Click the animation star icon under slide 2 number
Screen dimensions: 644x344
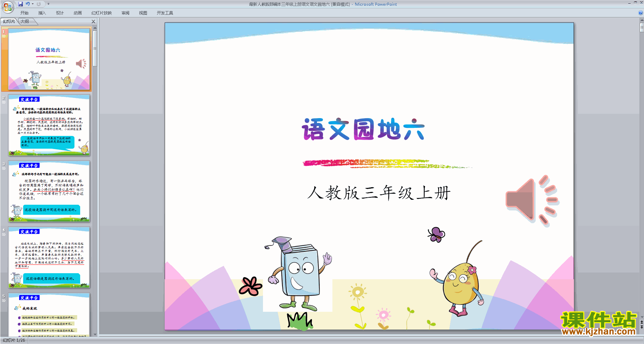4,102
